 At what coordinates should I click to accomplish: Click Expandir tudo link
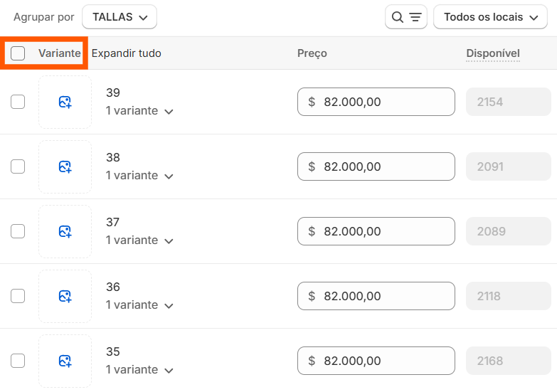(x=127, y=53)
